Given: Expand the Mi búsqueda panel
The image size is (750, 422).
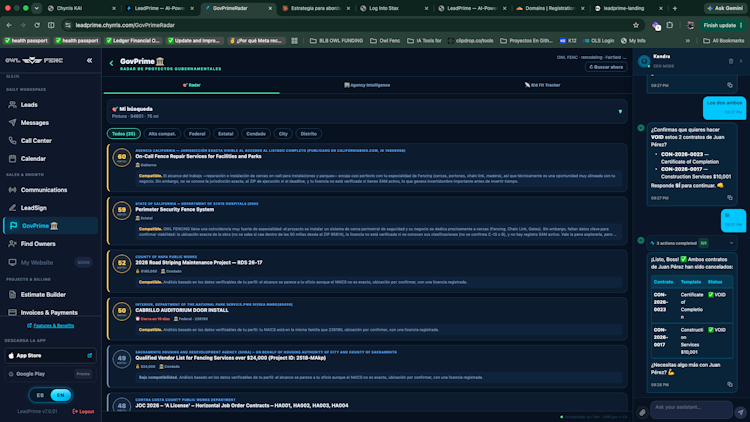Looking at the screenshot, I should pyautogui.click(x=620, y=111).
